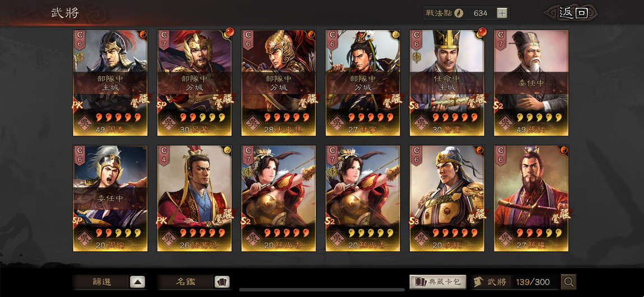Click the cards icon next to 名鑑

222,282
